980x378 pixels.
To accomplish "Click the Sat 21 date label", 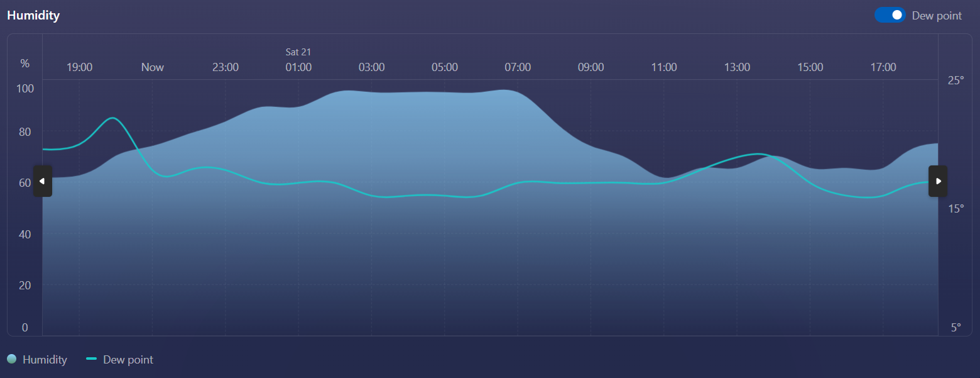I will click(298, 52).
